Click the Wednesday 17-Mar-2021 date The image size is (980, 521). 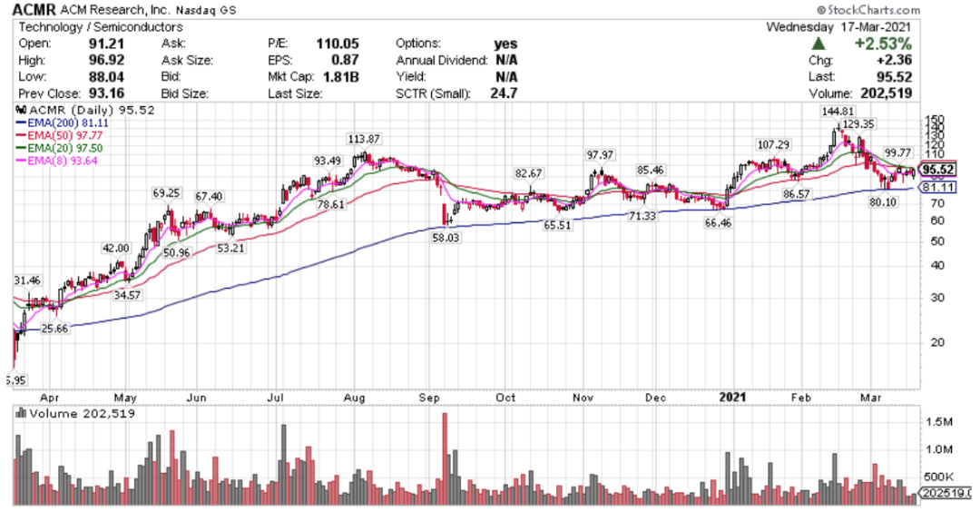point(838,27)
